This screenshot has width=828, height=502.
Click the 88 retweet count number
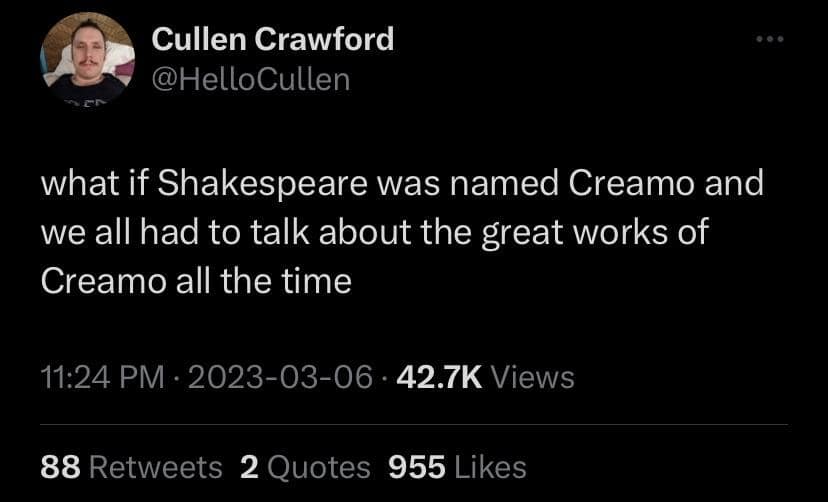click(61, 466)
